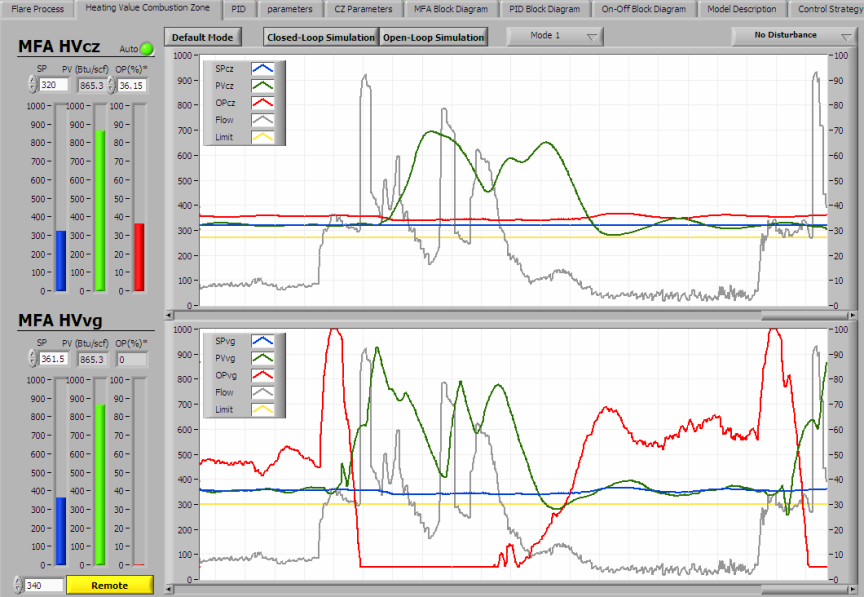Image resolution: width=864 pixels, height=597 pixels.
Task: Toggle the Closed-Loop Simulation button
Action: click(x=321, y=37)
